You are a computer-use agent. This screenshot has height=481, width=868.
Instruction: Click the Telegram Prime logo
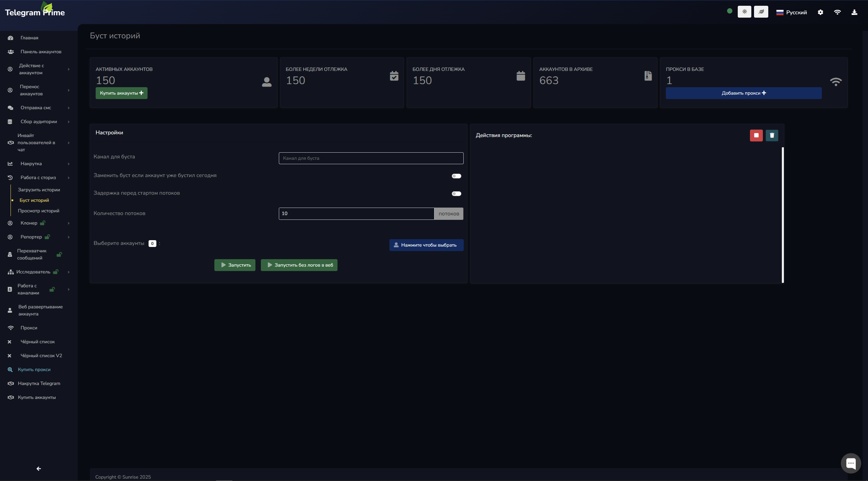tap(35, 10)
